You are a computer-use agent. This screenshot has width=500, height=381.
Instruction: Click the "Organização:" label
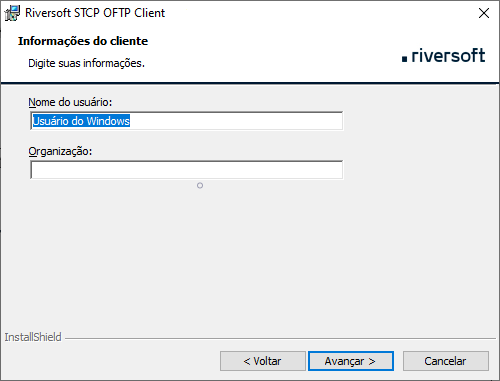pyautogui.click(x=60, y=151)
